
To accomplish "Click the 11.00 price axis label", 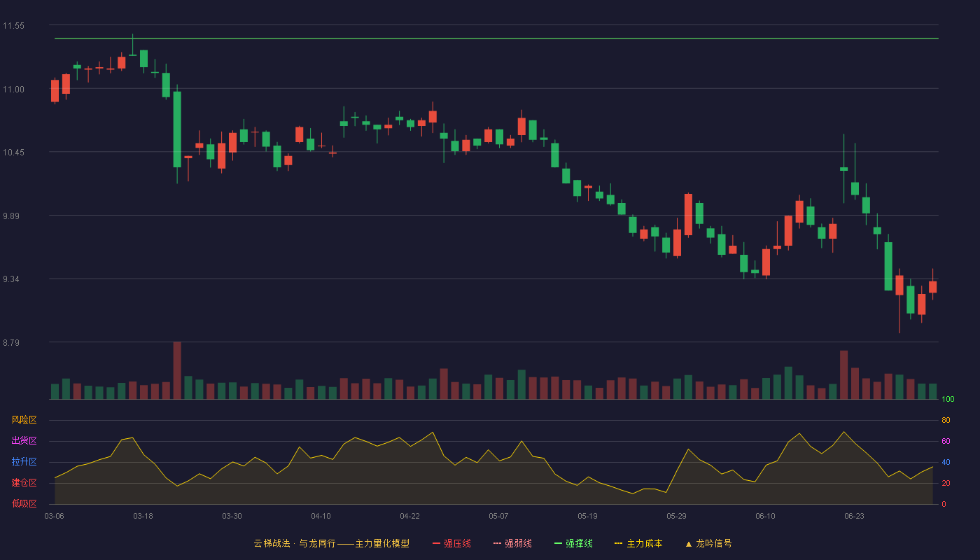I will [x=13, y=89].
